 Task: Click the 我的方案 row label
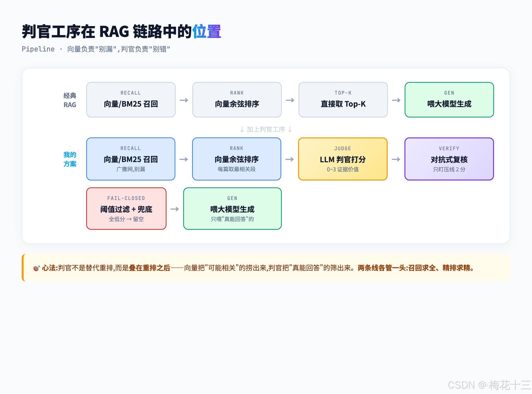coord(70,159)
